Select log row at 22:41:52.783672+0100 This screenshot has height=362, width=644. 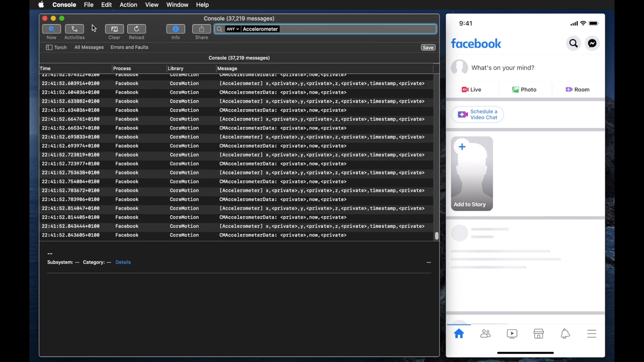tap(237, 191)
